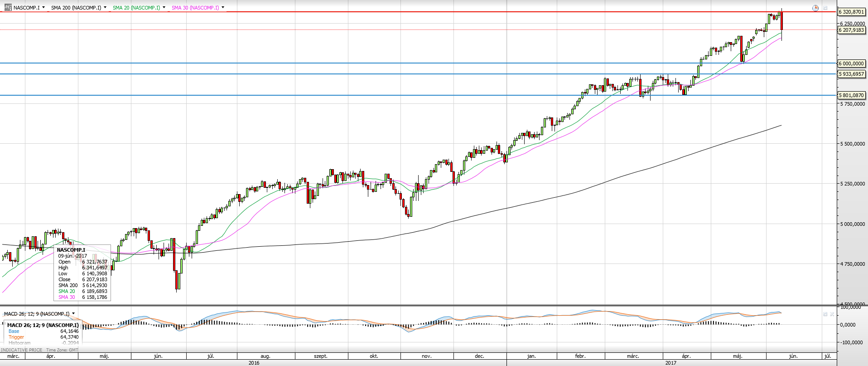868x366 pixels.
Task: Click the High 6 341,6497 tooltip row
Action: (x=83, y=268)
